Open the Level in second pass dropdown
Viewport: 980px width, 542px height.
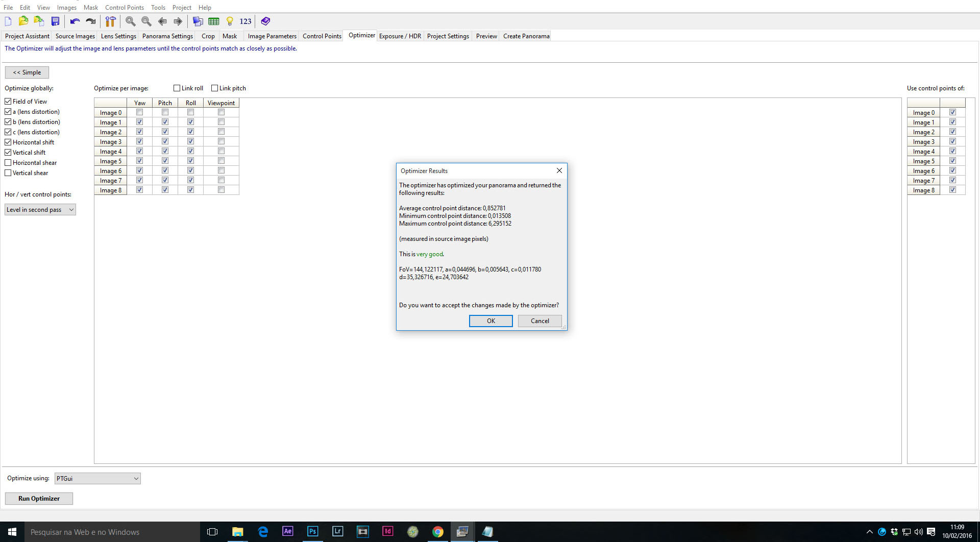tap(40, 210)
